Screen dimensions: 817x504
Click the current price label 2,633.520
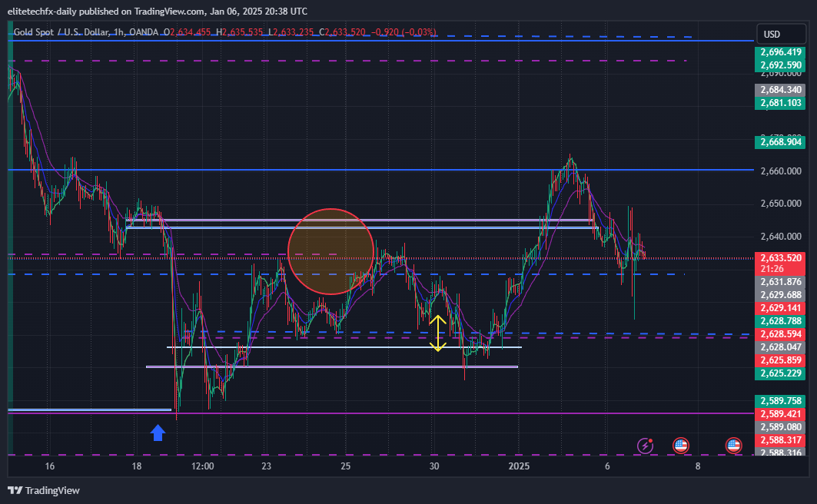[781, 257]
